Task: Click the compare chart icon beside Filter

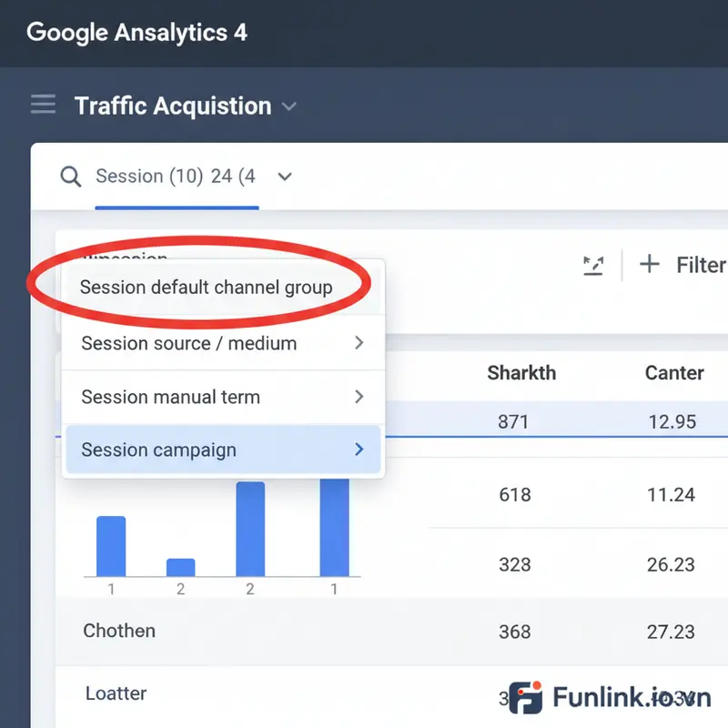Action: (x=593, y=265)
